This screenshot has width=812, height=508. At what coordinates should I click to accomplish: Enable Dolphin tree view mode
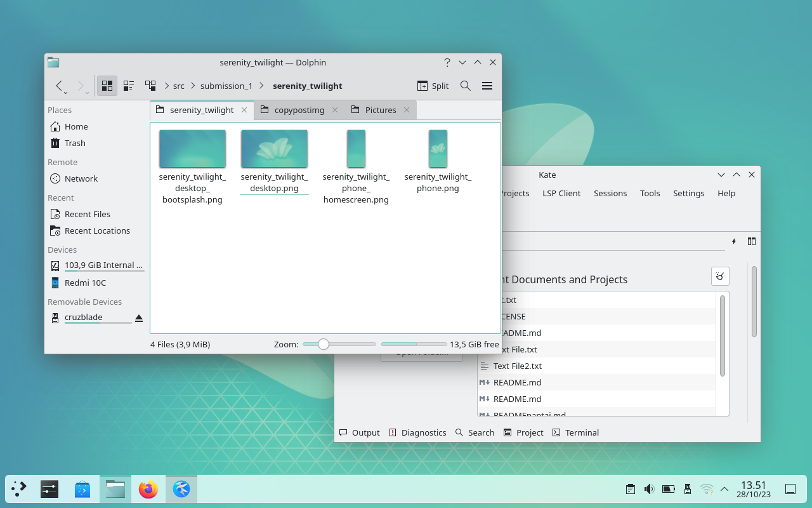(150, 86)
